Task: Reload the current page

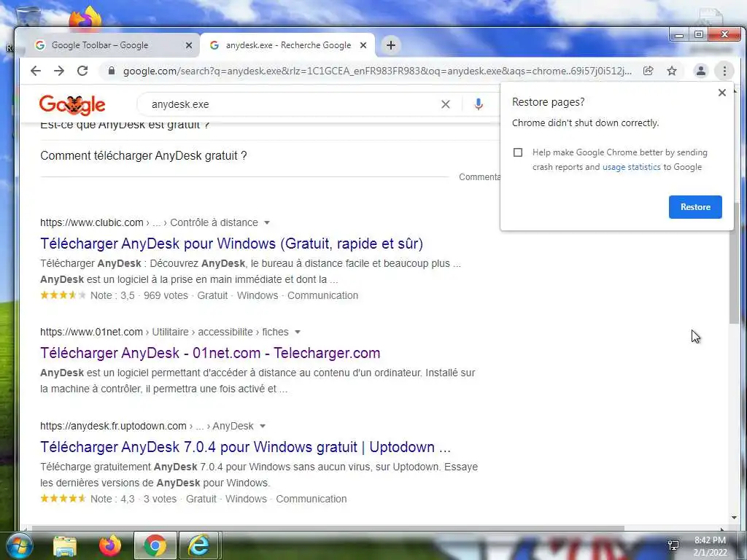Action: (82, 71)
